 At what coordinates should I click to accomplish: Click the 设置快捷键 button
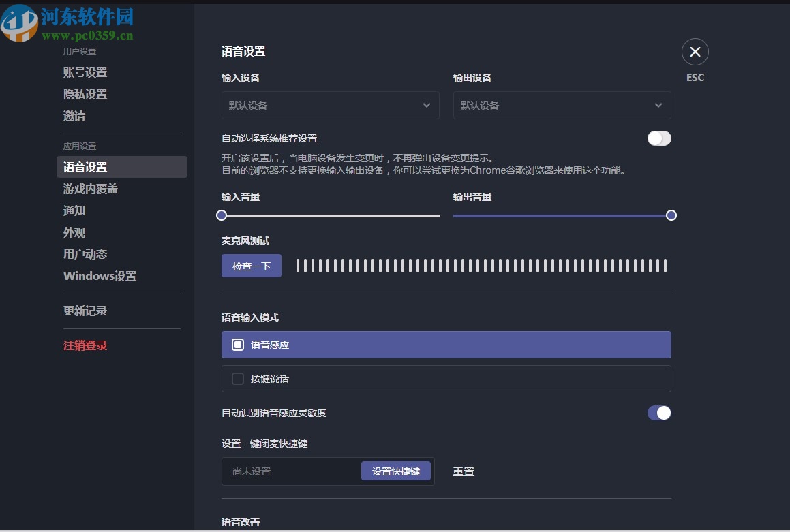(x=396, y=470)
